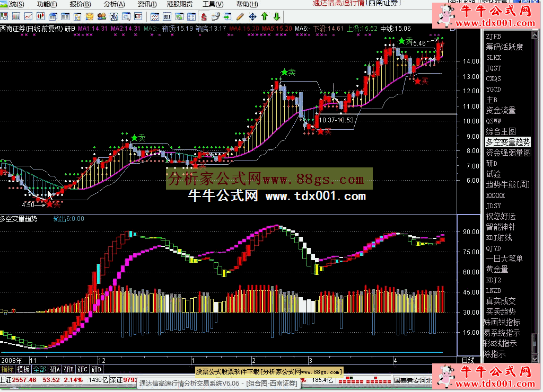The image size is (543, 392).
Task: Click the 输出6:0.00 value in the sub-chart
Action: pyautogui.click(x=68, y=219)
